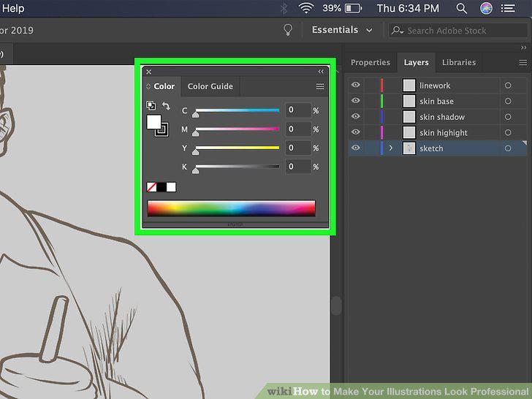Open Spotlight search in menu bar
The width and height of the screenshot is (532, 399).
click(x=461, y=8)
